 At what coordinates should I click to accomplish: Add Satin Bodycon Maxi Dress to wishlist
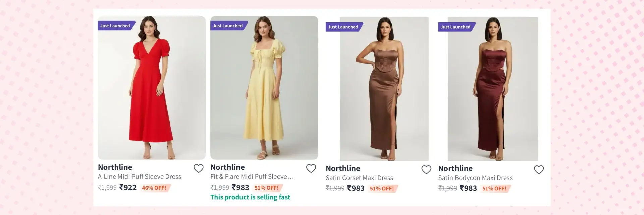point(539,170)
